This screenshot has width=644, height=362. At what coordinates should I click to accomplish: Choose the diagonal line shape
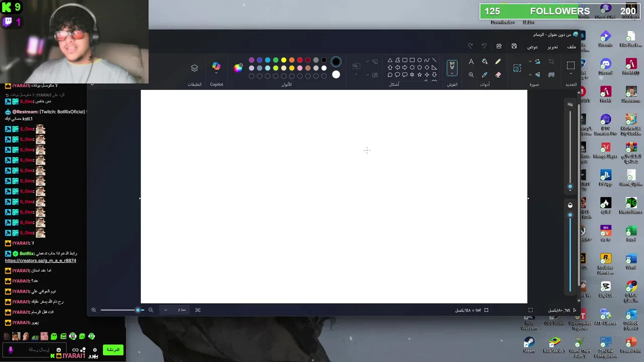tap(434, 60)
